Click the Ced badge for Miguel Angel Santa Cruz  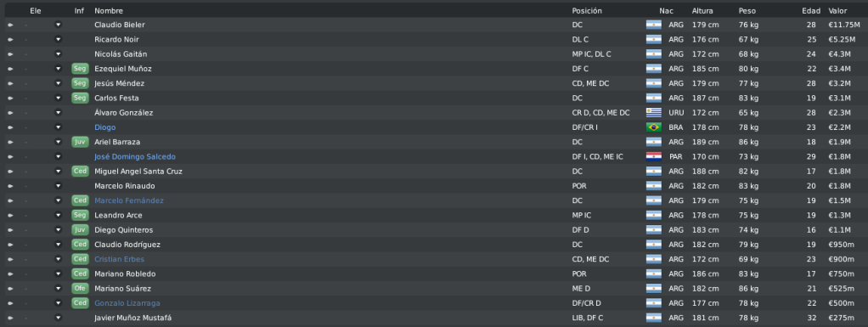coord(80,171)
